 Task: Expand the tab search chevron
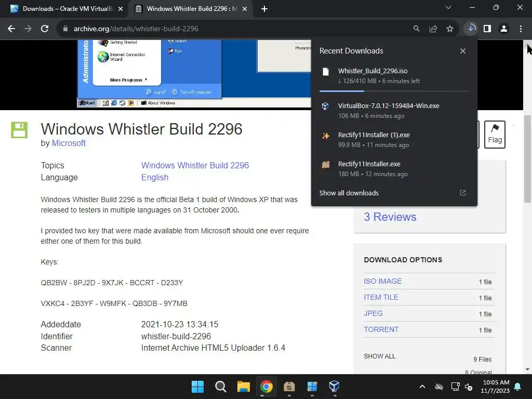(x=448, y=7)
